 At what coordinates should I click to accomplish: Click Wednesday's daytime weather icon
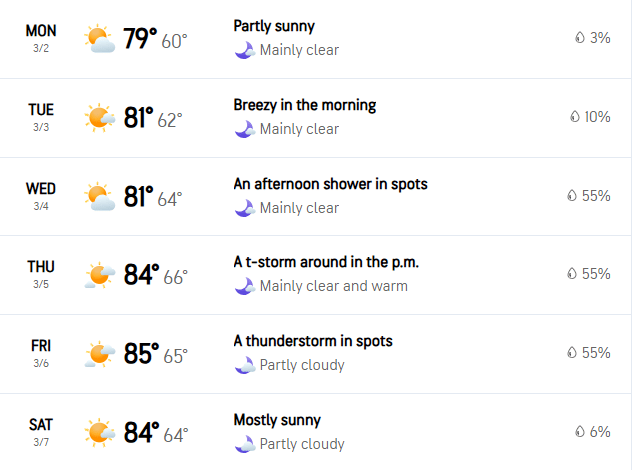coord(100,197)
